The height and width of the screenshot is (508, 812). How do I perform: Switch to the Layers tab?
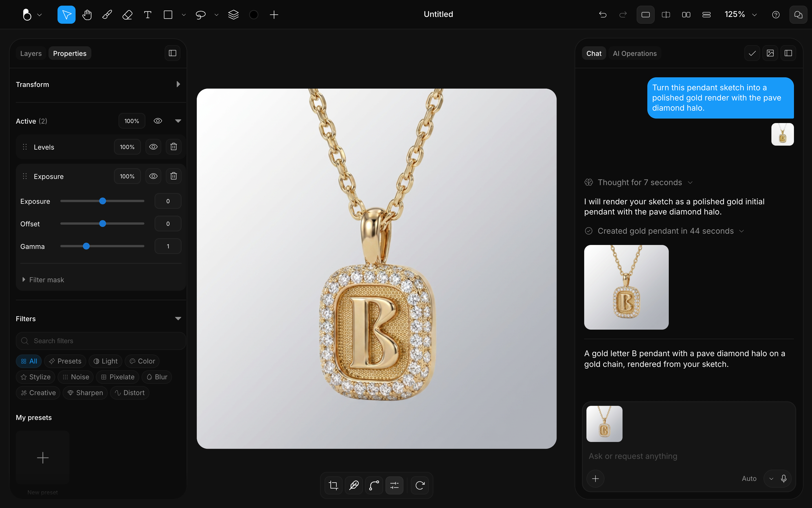click(31, 53)
